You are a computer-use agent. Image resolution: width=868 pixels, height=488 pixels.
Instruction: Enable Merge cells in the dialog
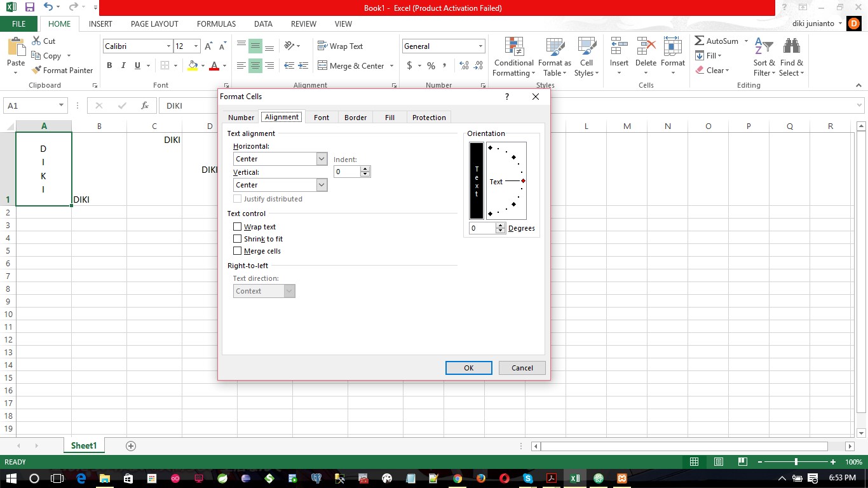pyautogui.click(x=238, y=251)
